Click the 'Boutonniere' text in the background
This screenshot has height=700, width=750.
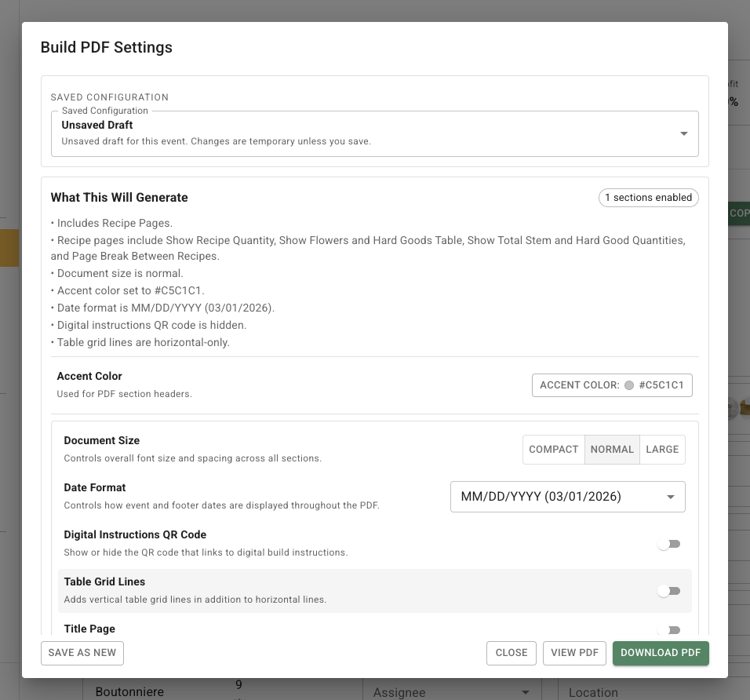[x=129, y=692]
